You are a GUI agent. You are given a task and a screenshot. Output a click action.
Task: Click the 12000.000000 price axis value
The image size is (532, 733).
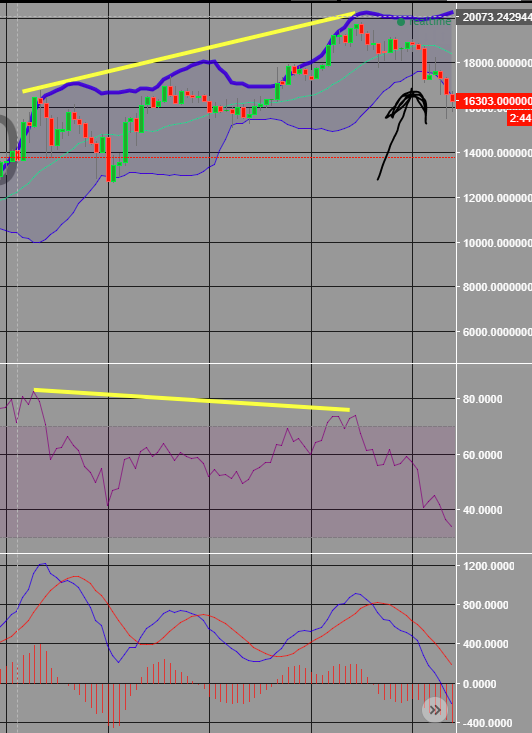[497, 198]
